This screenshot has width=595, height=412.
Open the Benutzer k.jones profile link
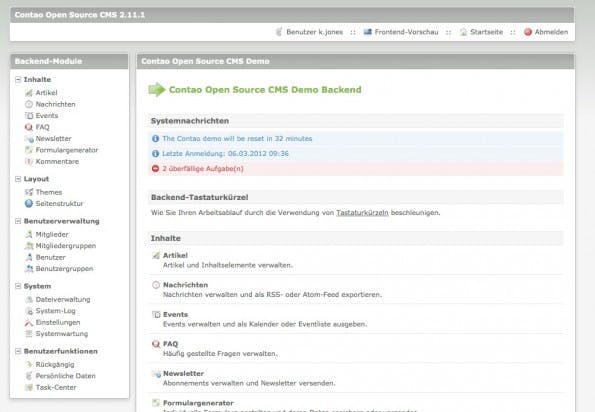pyautogui.click(x=315, y=32)
